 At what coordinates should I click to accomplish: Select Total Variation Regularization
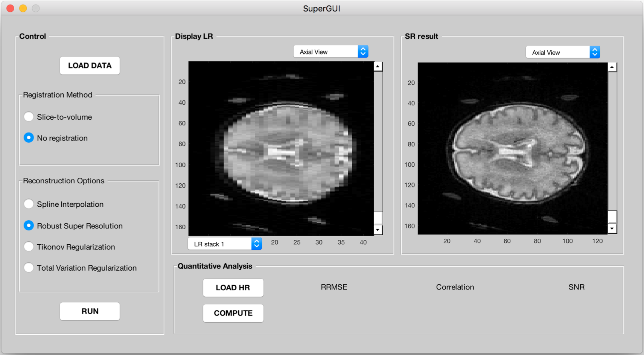click(x=29, y=268)
